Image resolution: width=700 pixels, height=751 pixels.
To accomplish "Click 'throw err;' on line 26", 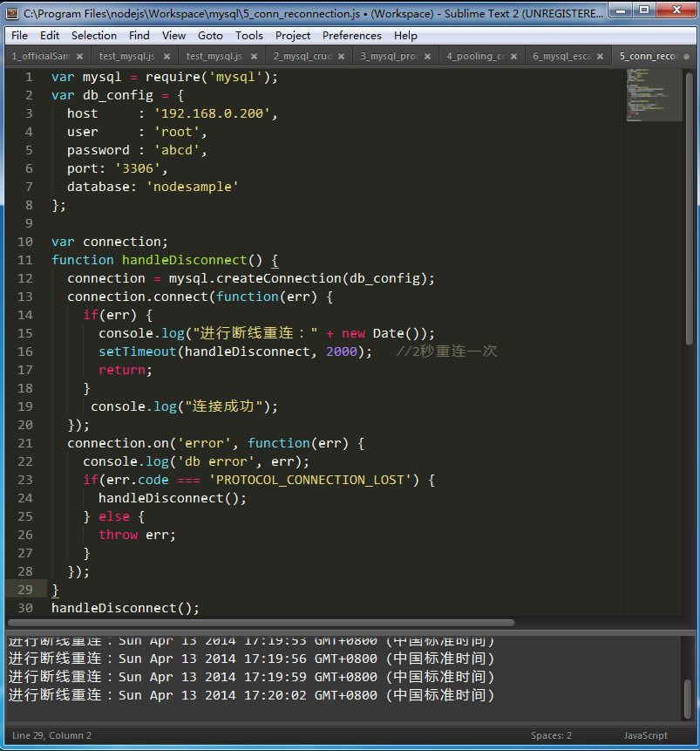I will click(x=137, y=535).
